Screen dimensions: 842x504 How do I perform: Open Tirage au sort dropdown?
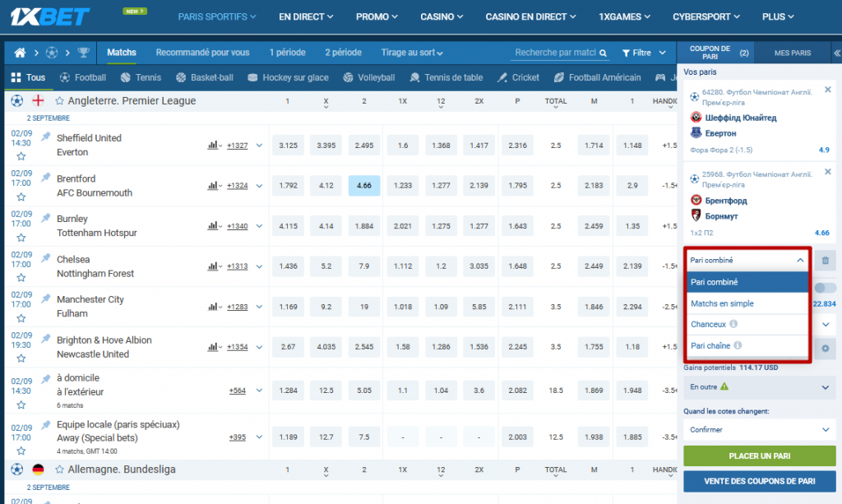(412, 53)
